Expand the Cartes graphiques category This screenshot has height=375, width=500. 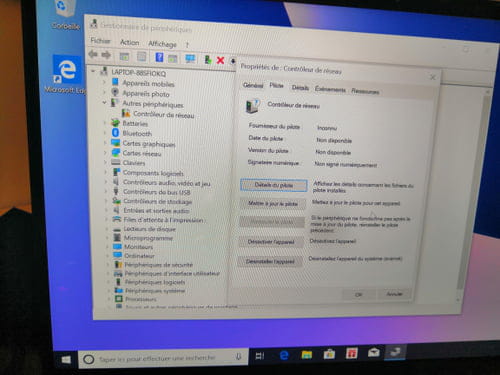pos(105,143)
